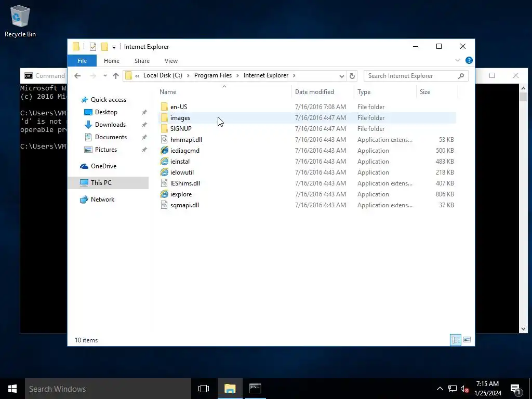This screenshot has height=399, width=532.
Task: Click the Search Windows taskbar box
Action: (108, 389)
